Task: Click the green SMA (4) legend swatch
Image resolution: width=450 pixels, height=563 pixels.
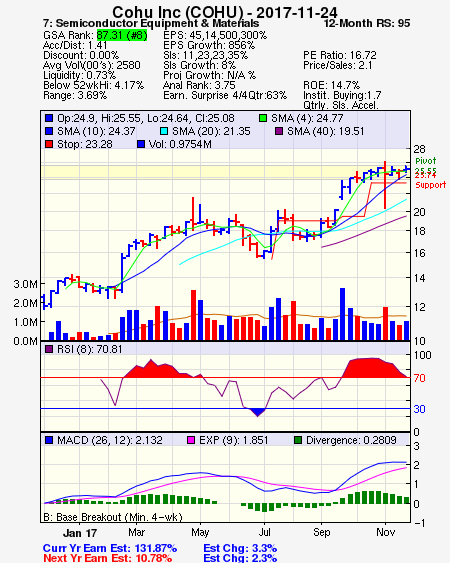Action: (263, 118)
